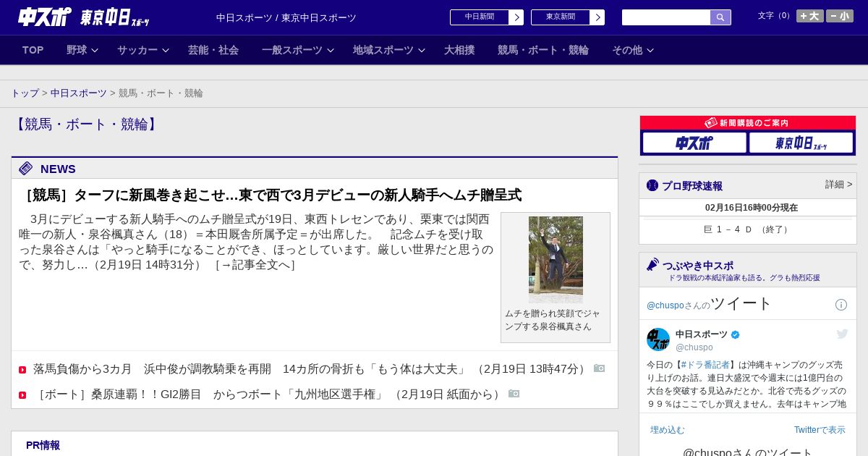Open the 中日スポーツ Twitter account name

[x=702, y=334]
